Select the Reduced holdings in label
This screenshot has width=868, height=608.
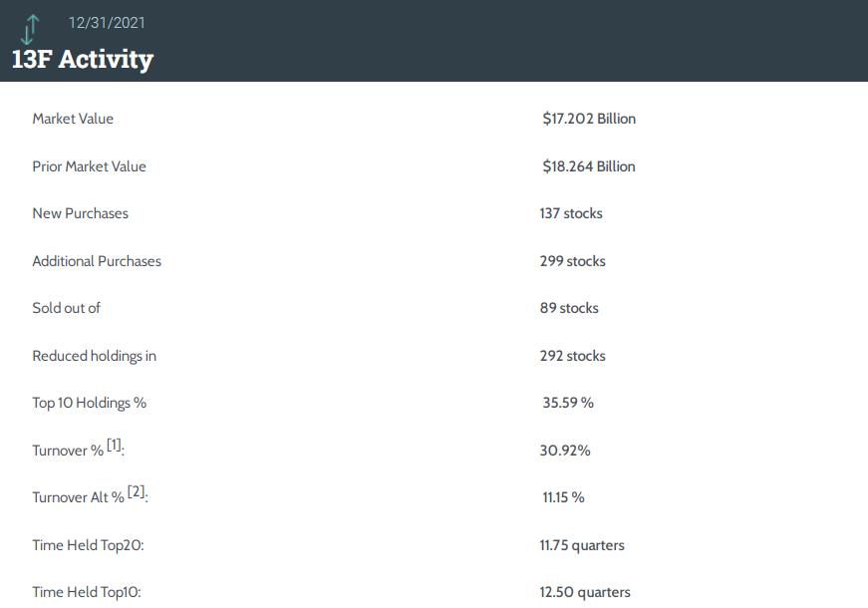click(94, 356)
